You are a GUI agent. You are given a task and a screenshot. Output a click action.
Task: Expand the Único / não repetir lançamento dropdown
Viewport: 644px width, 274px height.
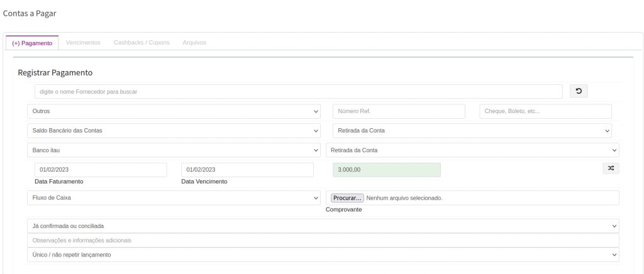323,255
